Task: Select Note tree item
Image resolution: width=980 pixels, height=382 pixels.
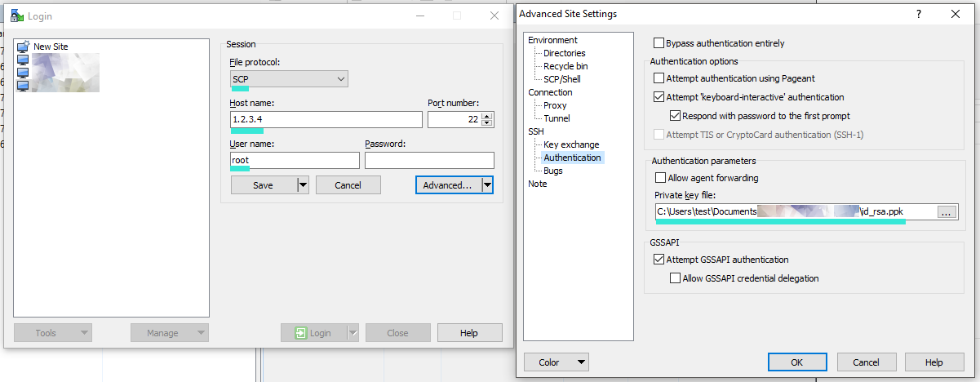Action: tap(538, 184)
